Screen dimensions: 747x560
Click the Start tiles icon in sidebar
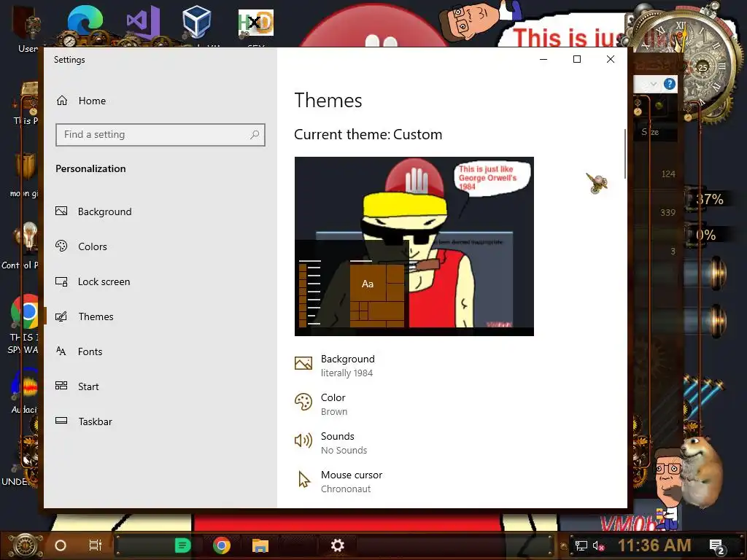click(x=61, y=386)
